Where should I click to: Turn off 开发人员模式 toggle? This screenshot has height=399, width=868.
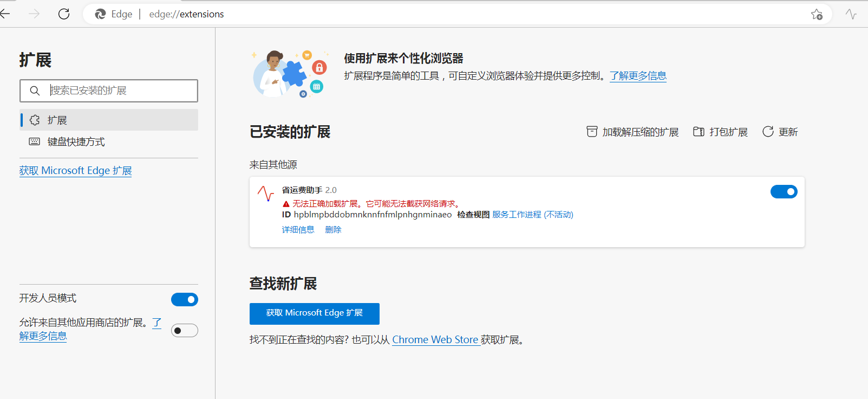click(x=185, y=299)
